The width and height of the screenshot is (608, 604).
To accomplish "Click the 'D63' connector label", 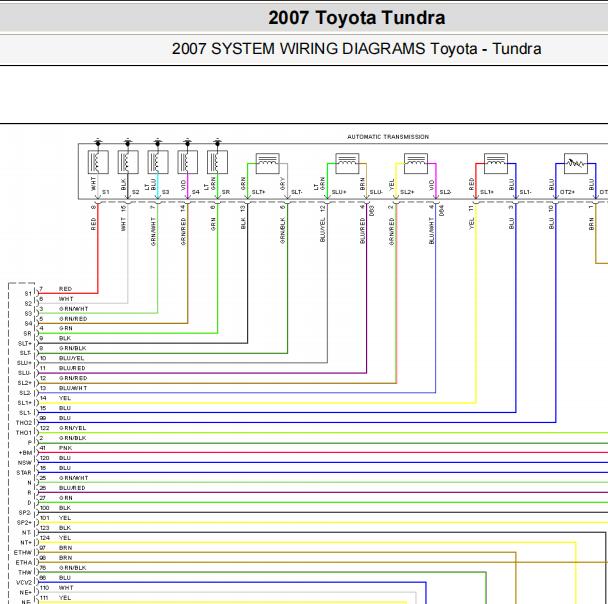I will pyautogui.click(x=371, y=211).
